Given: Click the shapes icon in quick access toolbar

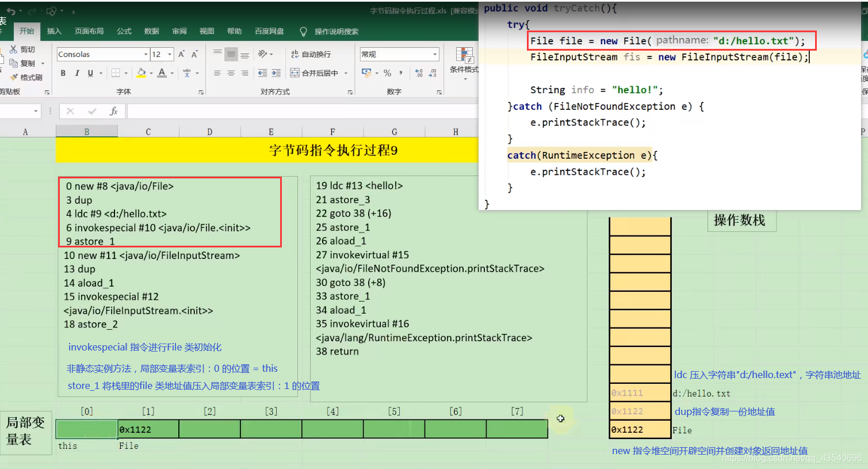Looking at the screenshot, I should 51,11.
